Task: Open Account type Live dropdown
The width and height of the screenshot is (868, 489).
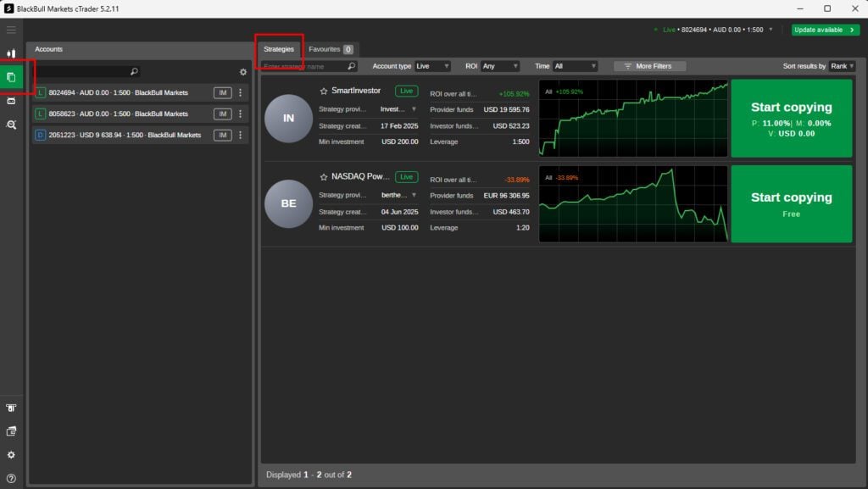Action: pyautogui.click(x=432, y=66)
